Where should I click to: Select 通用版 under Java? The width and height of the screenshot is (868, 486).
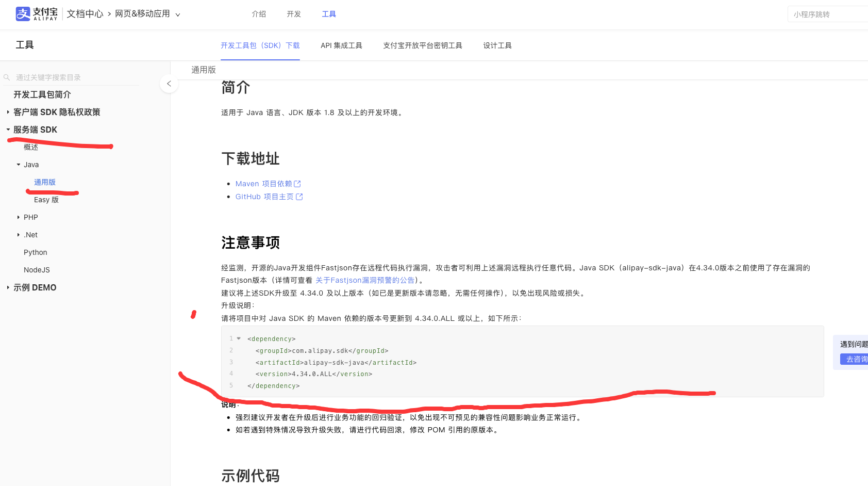point(45,182)
